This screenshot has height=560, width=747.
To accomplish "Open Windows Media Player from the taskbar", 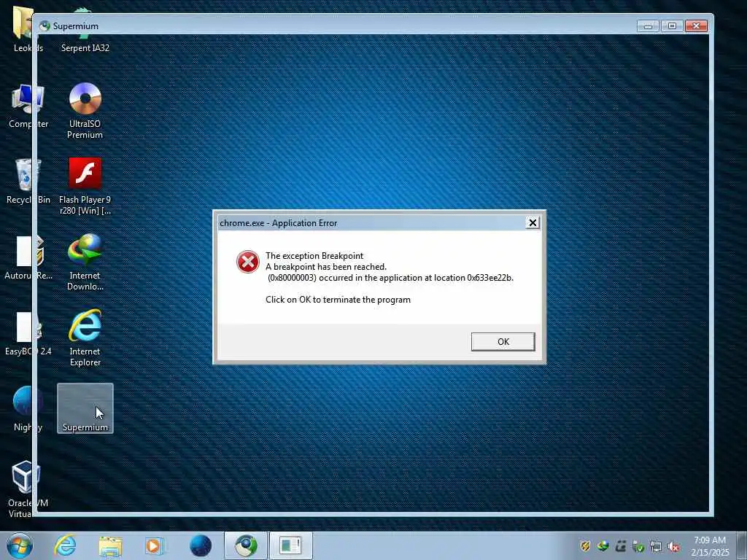I will click(155, 545).
